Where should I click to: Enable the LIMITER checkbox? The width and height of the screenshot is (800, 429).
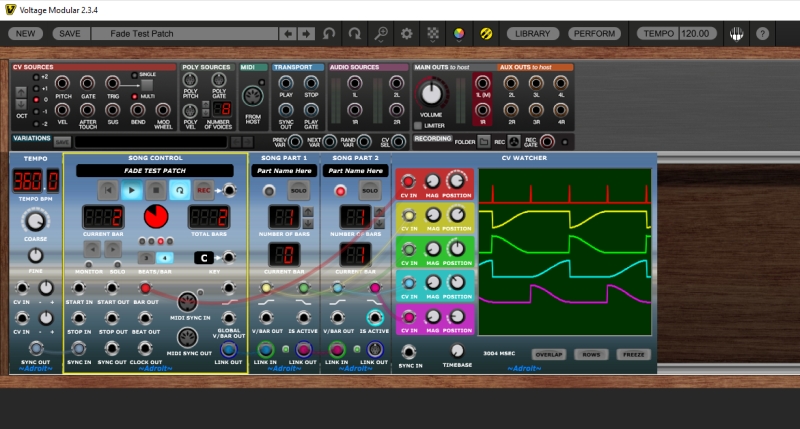point(418,125)
